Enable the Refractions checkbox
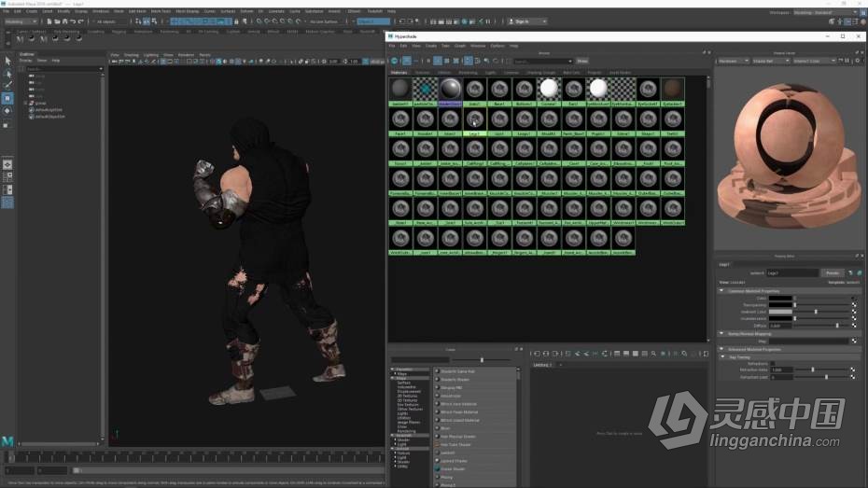Screen dimensions: 868x488 click(x=773, y=364)
